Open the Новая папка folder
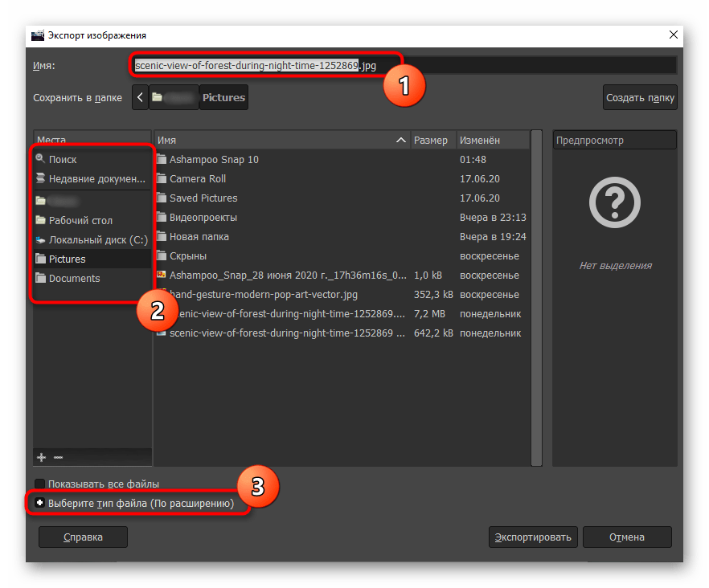 click(342, 236)
